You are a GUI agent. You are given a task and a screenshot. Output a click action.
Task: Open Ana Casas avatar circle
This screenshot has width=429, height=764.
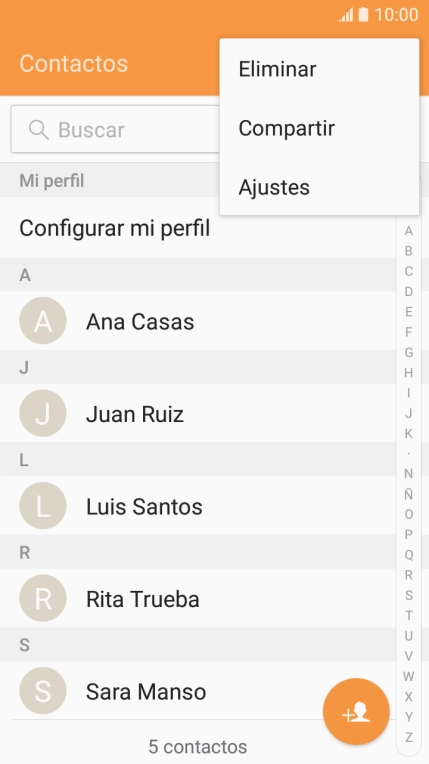(x=43, y=321)
